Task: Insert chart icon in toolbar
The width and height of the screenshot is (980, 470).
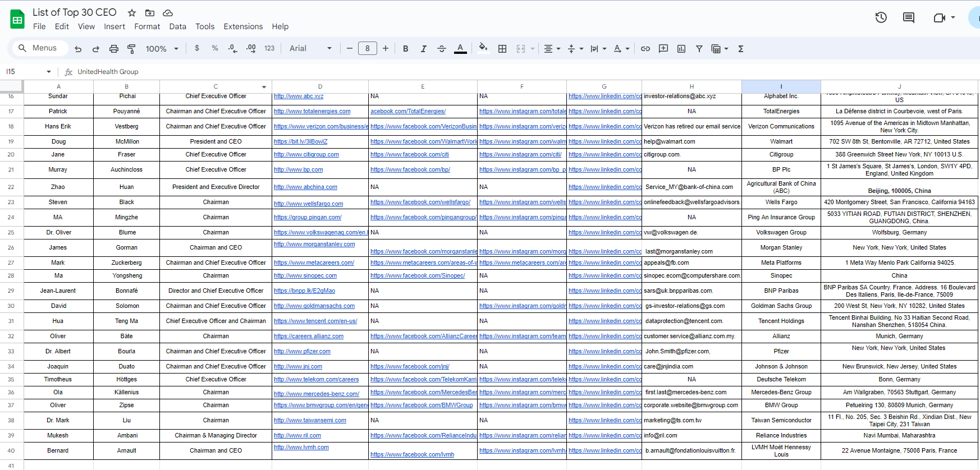Action: click(x=681, y=49)
